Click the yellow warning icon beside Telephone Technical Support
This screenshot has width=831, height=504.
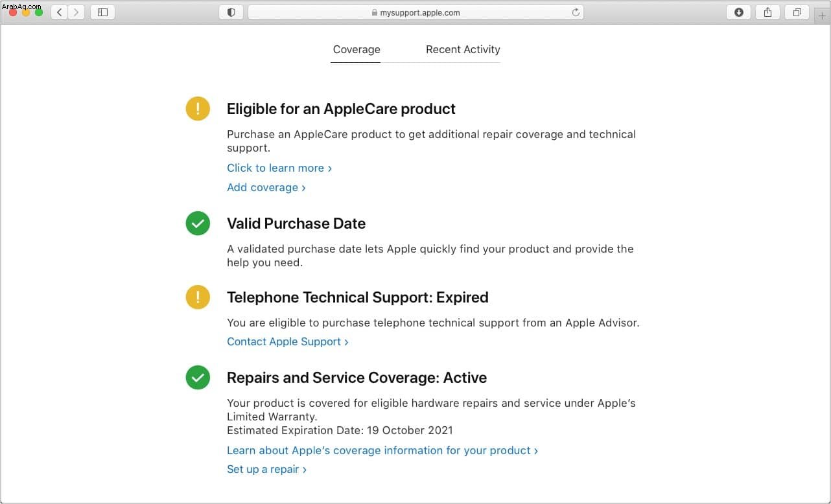(x=198, y=297)
